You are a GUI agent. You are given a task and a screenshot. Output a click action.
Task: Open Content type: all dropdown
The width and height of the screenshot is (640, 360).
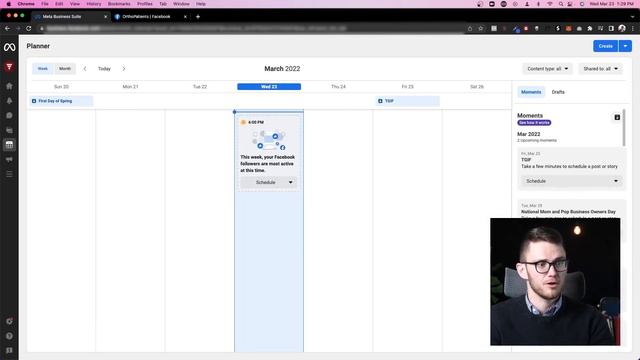(x=547, y=69)
